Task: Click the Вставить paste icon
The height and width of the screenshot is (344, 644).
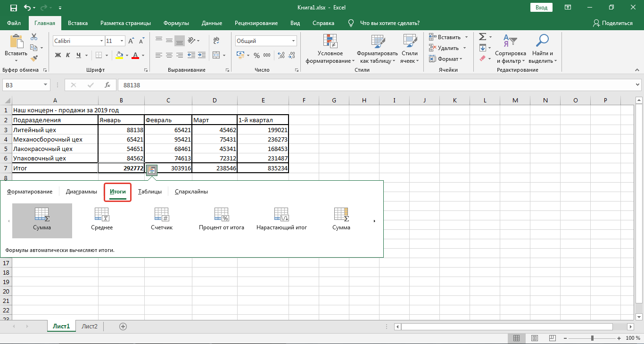Action: coord(16,42)
